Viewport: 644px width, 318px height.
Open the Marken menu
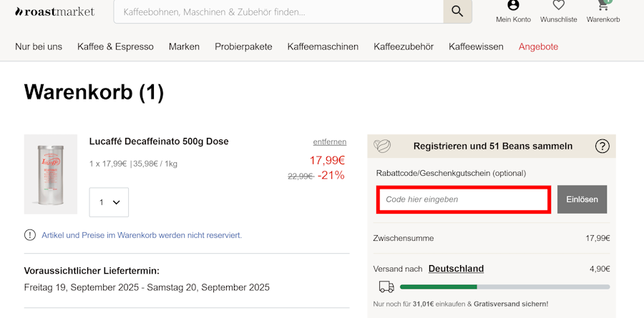[184, 46]
